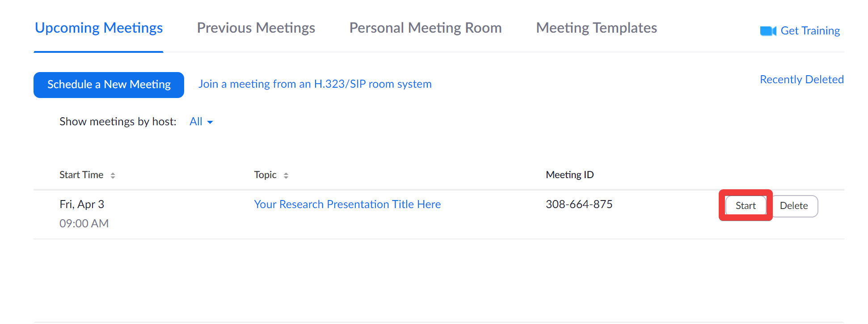Open the Meeting Templates tab
The height and width of the screenshot is (324, 868).
597,28
